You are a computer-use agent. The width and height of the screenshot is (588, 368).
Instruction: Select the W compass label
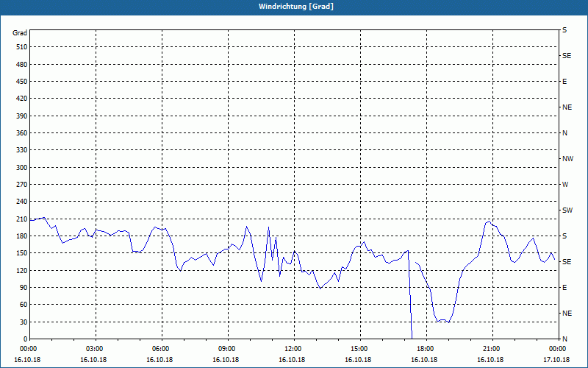[565, 185]
